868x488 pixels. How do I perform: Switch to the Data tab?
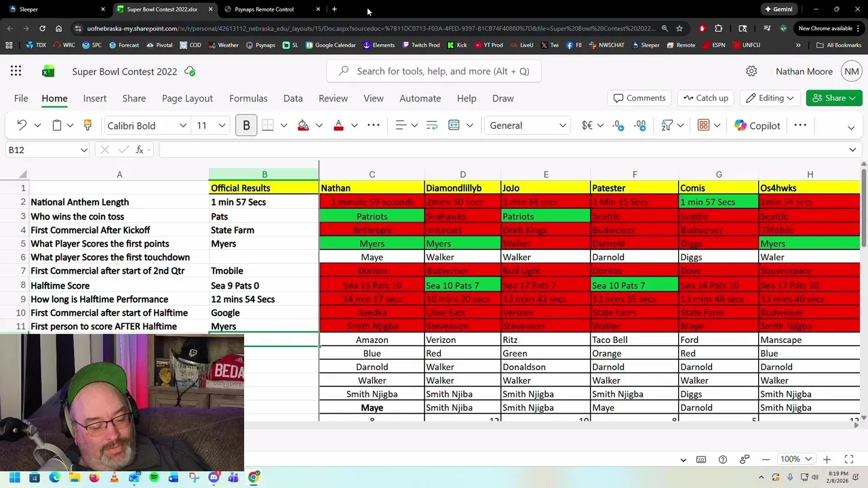tap(293, 98)
